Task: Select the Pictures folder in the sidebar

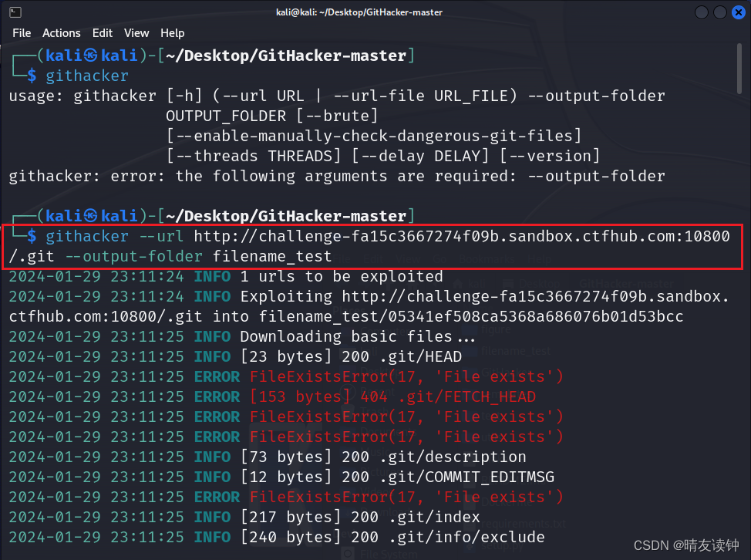Action: [374, 473]
